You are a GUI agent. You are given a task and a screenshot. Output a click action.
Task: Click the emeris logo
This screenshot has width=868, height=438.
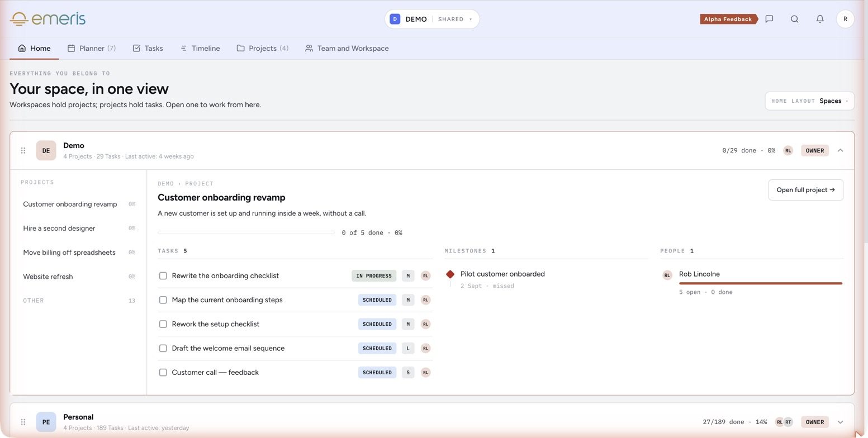tap(48, 19)
